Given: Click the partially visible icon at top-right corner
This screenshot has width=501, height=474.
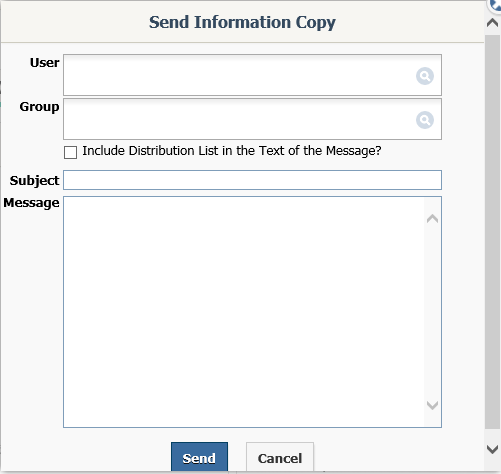Looking at the screenshot, I should tap(495, 5).
